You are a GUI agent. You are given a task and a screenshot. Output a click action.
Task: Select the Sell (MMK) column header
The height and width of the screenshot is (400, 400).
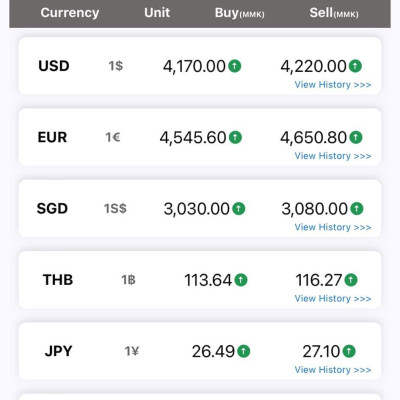tap(334, 13)
